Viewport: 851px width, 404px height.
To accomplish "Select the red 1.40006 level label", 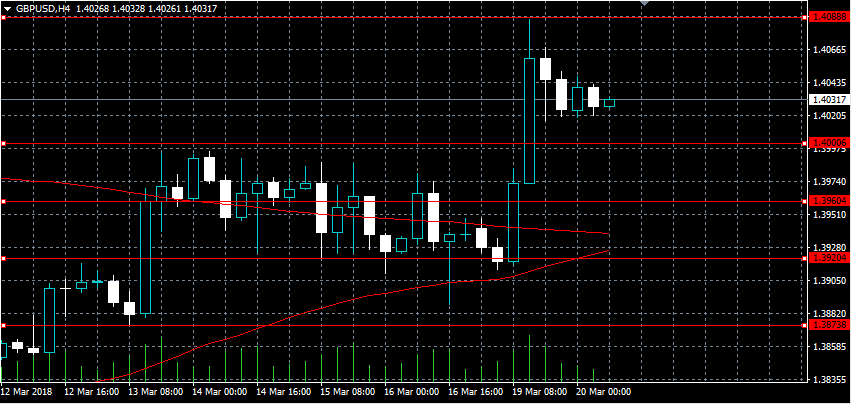I will [x=829, y=143].
